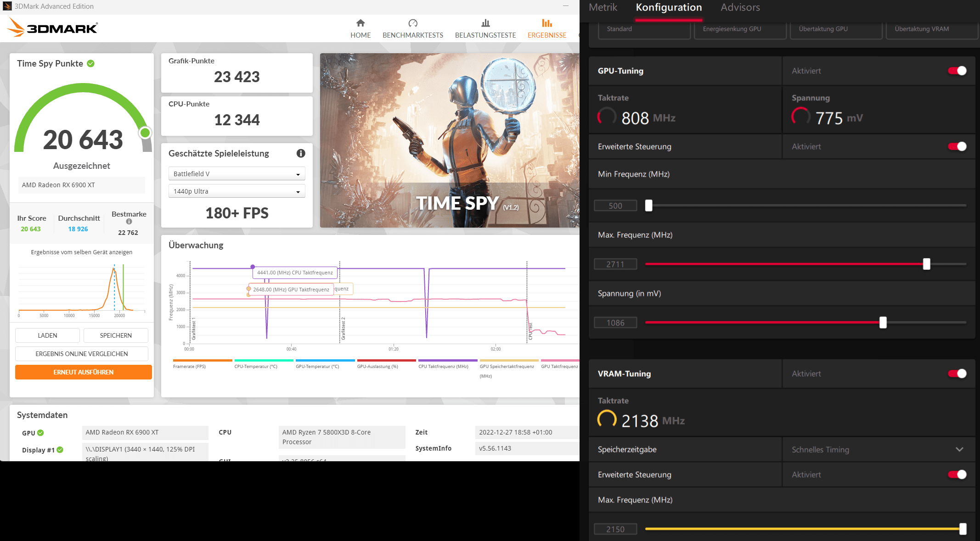The image size is (980, 541).
Task: Open the Battlefield V game dropdown
Action: click(x=237, y=174)
